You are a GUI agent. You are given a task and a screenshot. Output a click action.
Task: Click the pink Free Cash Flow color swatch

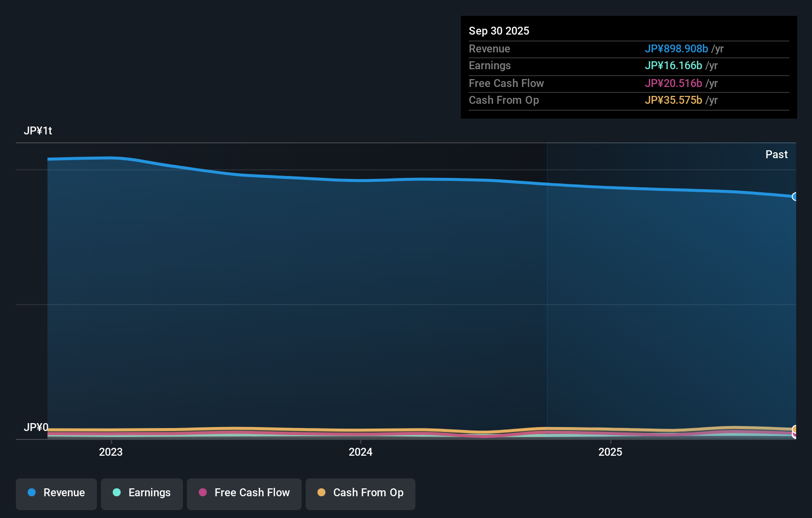click(x=203, y=493)
